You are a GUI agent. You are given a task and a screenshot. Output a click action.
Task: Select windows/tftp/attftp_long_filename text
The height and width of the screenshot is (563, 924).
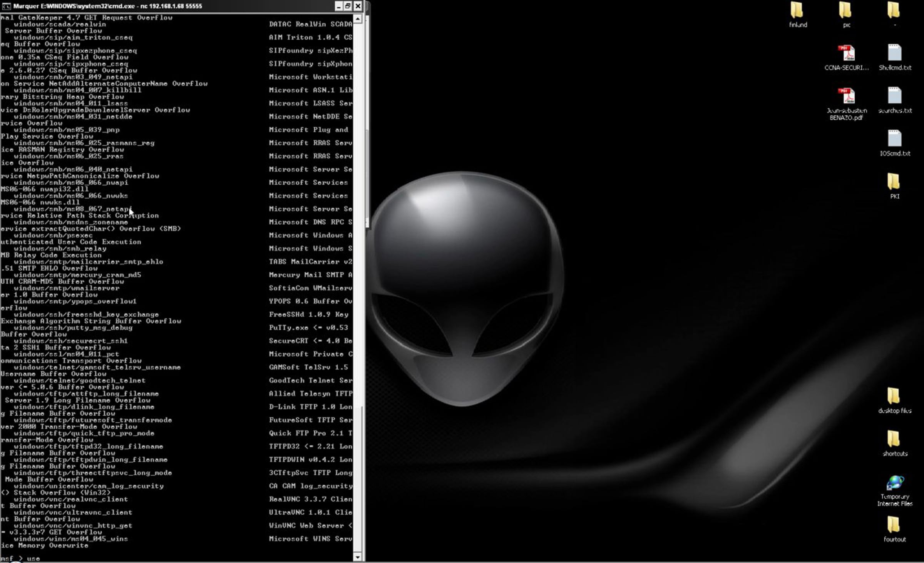[86, 394]
